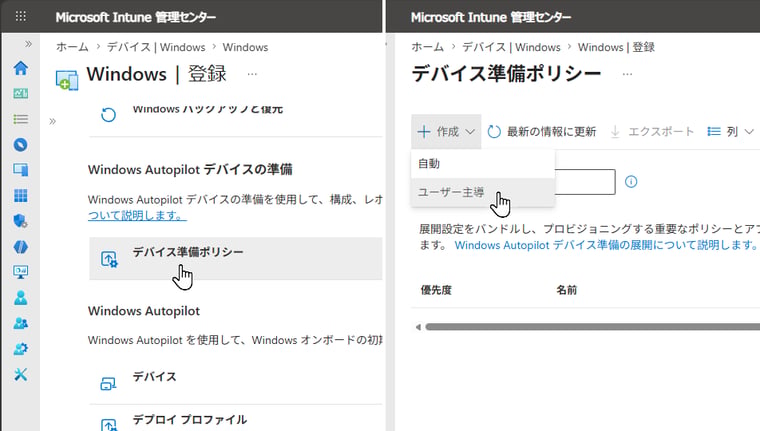Image resolution: width=760 pixels, height=431 pixels.
Task: Open the Users icon in sidebar
Action: (x=20, y=298)
